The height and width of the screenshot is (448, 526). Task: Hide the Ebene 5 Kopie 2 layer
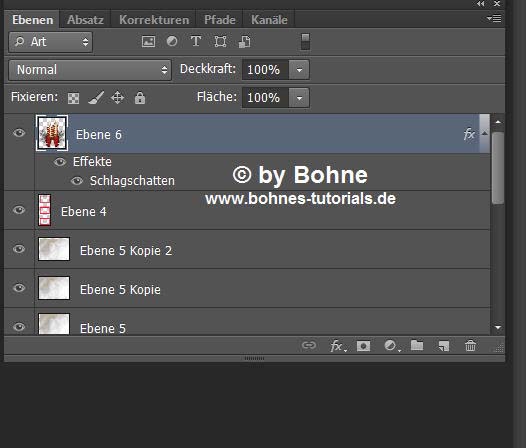(x=19, y=249)
